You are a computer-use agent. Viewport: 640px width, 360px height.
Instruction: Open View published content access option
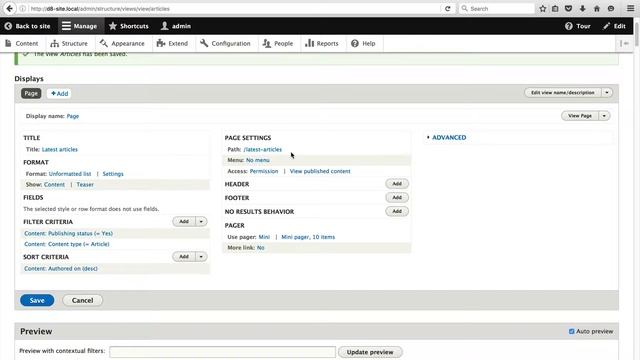[x=320, y=171]
